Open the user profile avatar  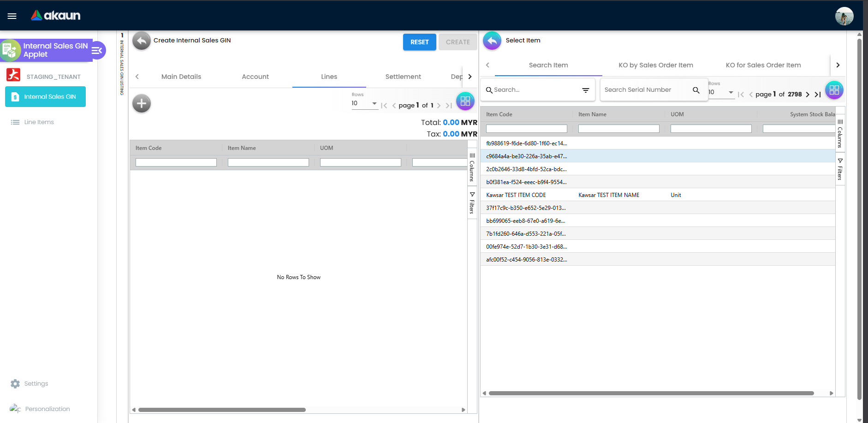click(x=844, y=16)
